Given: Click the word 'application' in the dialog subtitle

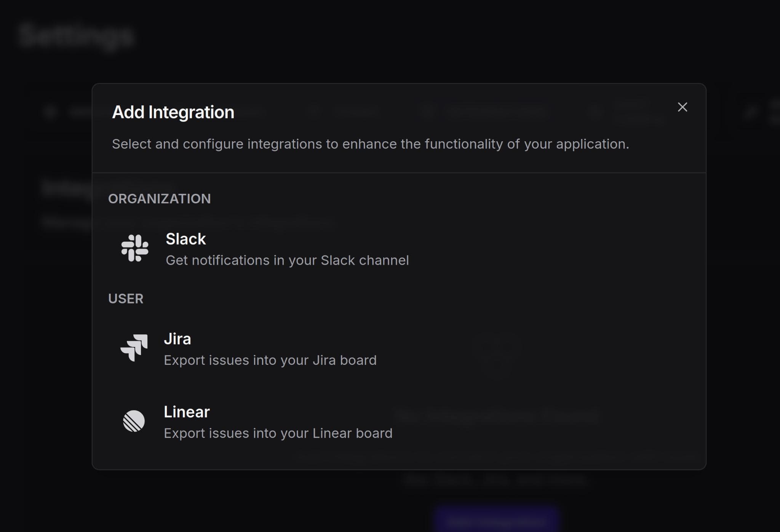Looking at the screenshot, I should [x=590, y=144].
